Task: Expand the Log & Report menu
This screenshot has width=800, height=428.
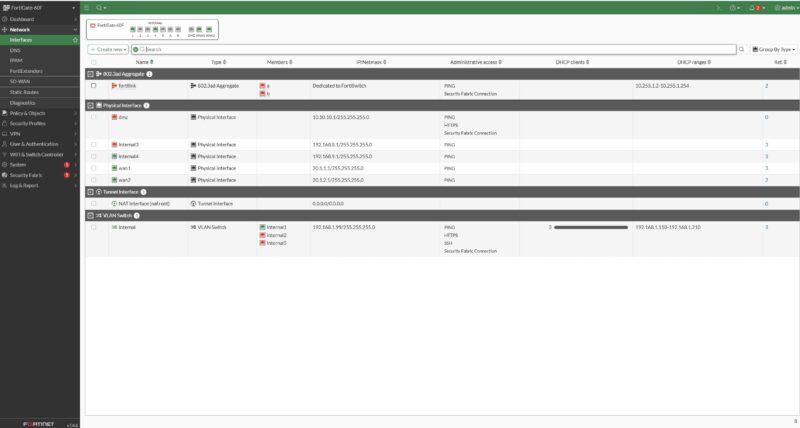Action: (40, 186)
